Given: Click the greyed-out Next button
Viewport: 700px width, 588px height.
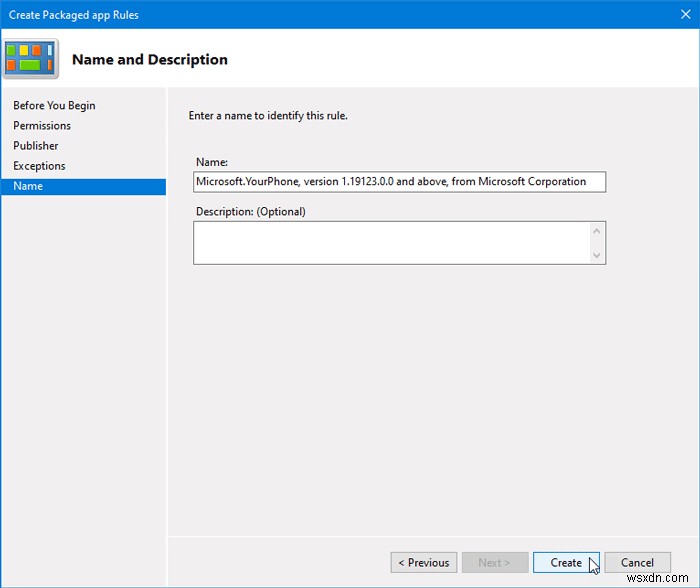Looking at the screenshot, I should tap(494, 562).
